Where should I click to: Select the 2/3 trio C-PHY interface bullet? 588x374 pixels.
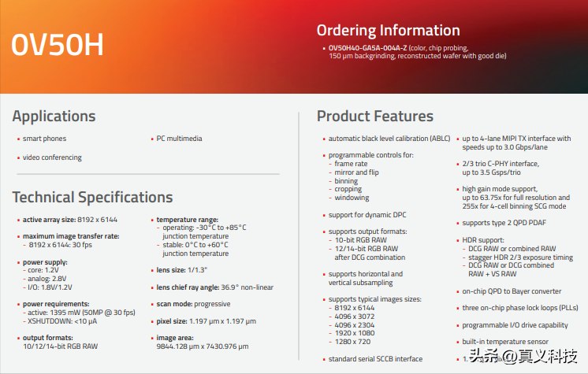click(x=501, y=168)
